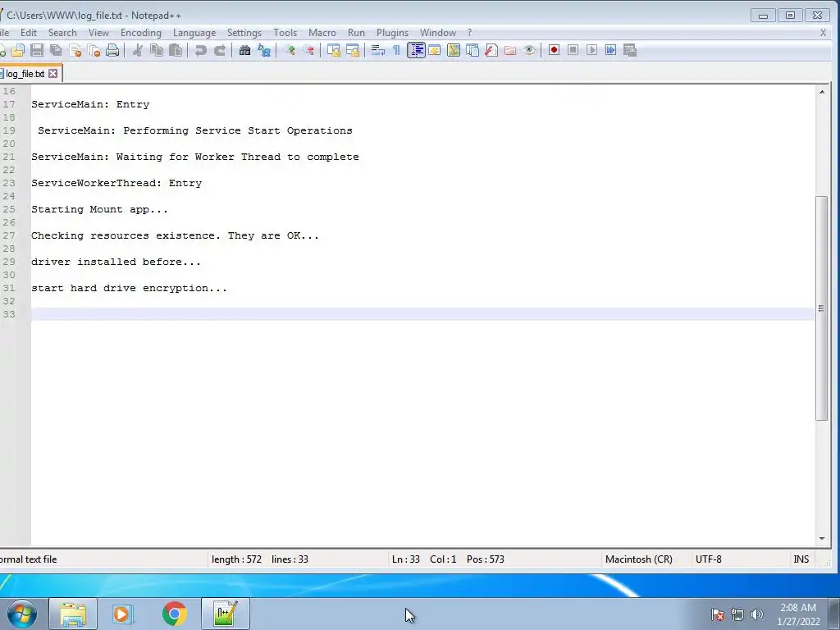
Task: Click the vertical scrollbar down arrow
Action: tap(821, 539)
